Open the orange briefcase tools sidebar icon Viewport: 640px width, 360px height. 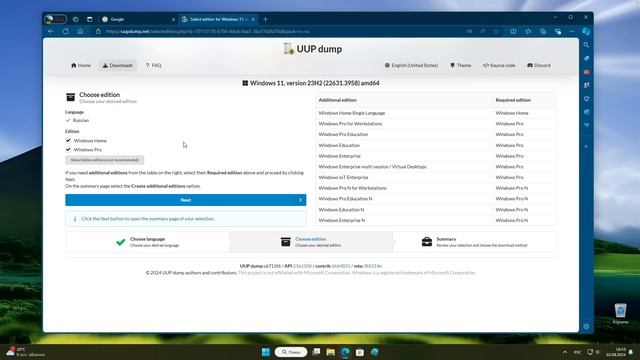click(x=586, y=72)
